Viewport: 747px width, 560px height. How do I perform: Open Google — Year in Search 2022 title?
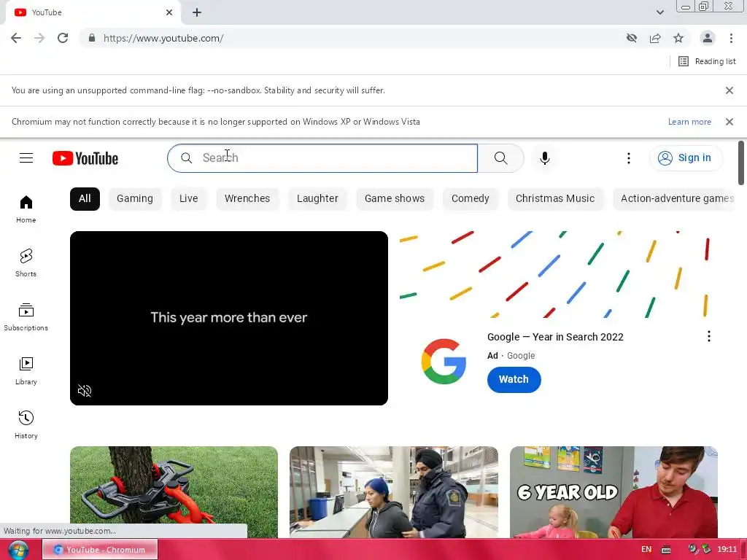tap(555, 337)
